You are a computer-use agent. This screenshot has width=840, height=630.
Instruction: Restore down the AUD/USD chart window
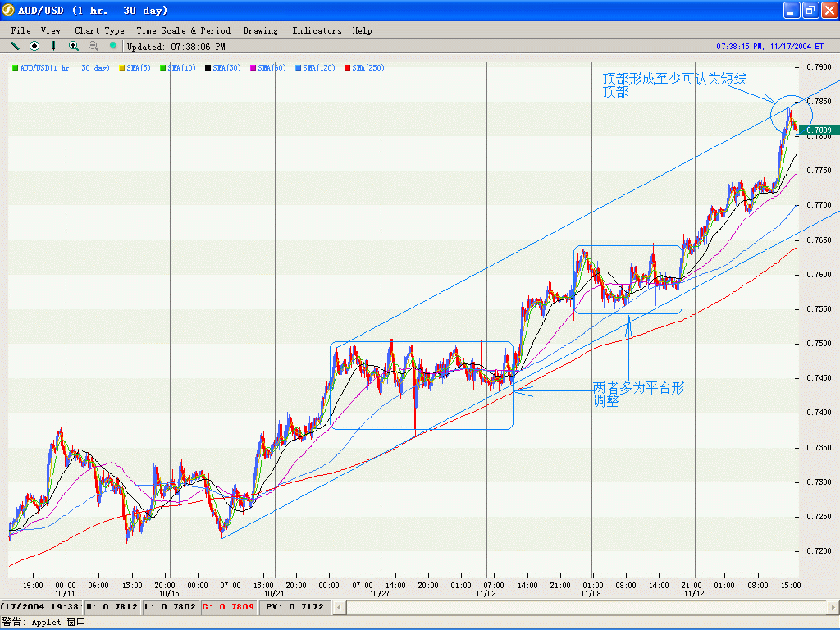coord(810,10)
